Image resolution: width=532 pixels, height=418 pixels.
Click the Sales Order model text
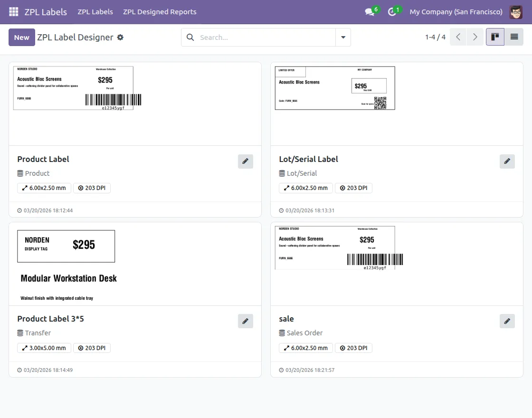[x=304, y=333]
